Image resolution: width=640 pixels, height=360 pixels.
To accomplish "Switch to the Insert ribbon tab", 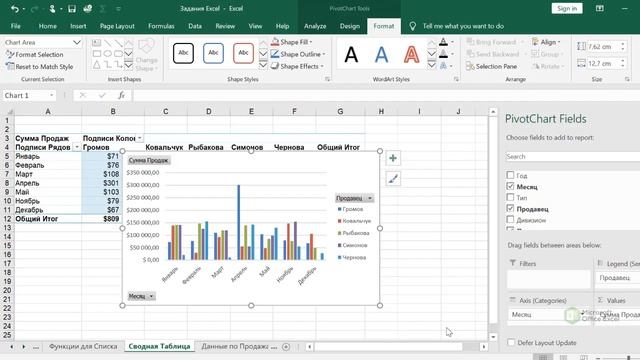I will 78,26.
